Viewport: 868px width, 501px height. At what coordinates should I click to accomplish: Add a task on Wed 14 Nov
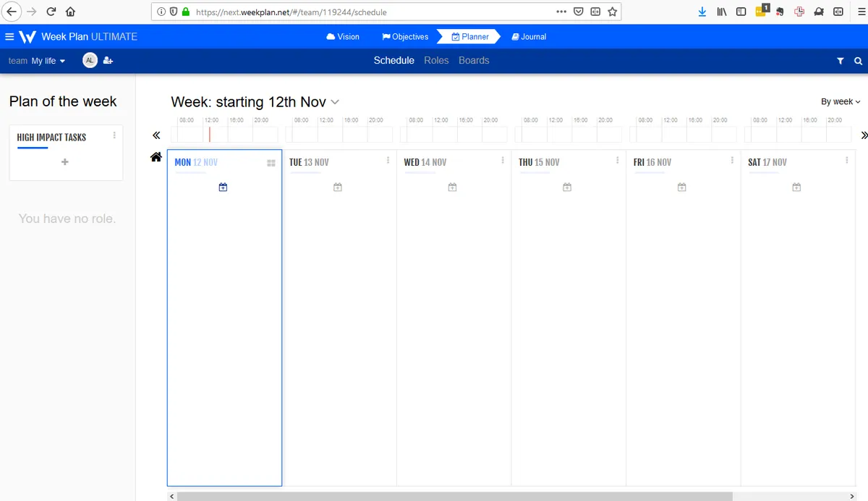(x=452, y=188)
